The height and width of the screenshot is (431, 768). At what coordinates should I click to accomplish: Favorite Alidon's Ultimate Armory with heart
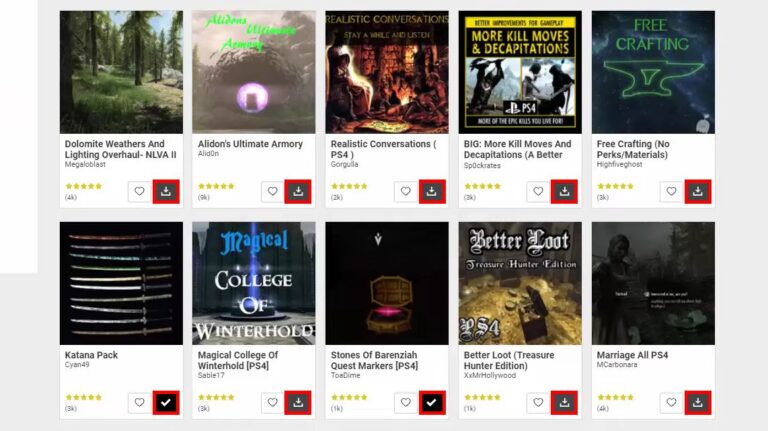(x=272, y=192)
